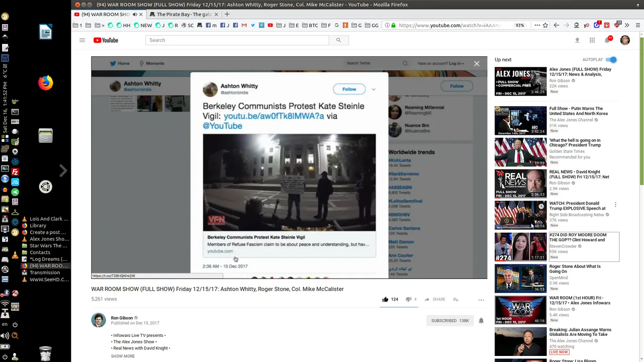Open the NEW bookmark in the toolbar
Screen dimensions: 644x362
click(143, 25)
